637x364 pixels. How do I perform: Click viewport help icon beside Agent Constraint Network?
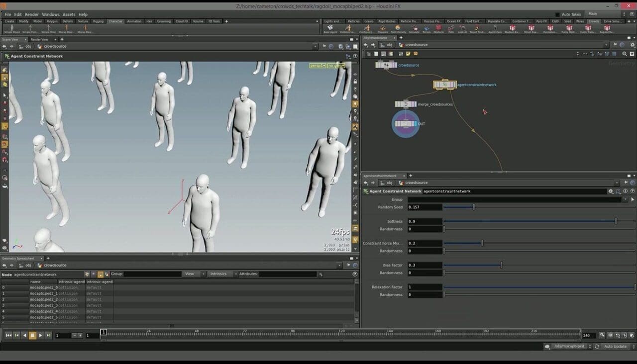click(355, 56)
